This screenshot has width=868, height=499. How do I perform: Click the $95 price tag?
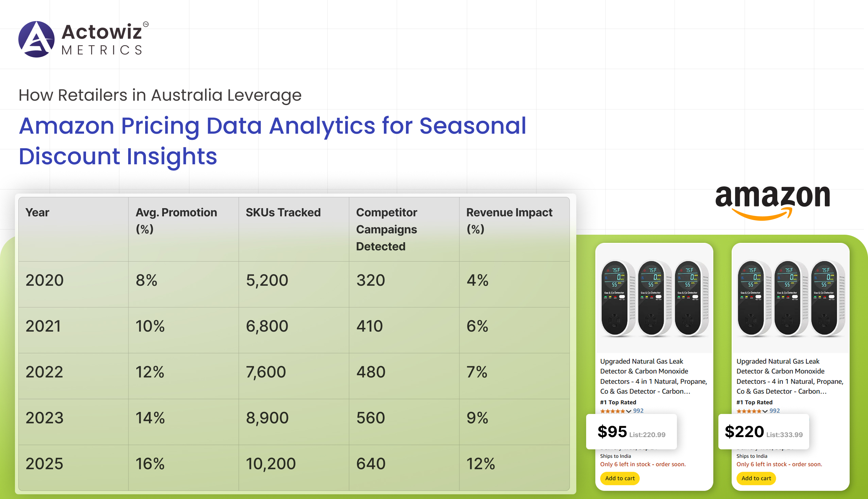click(x=612, y=432)
